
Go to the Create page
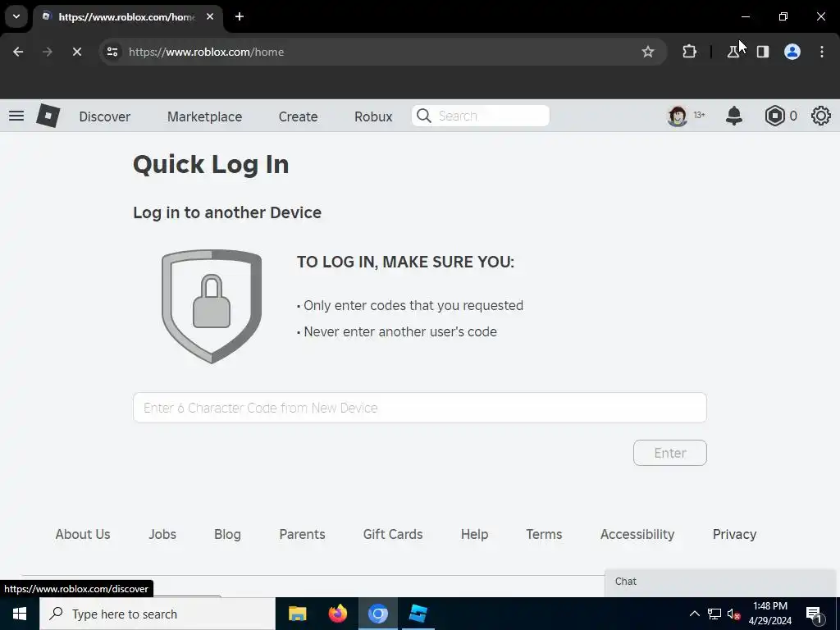[x=298, y=116]
